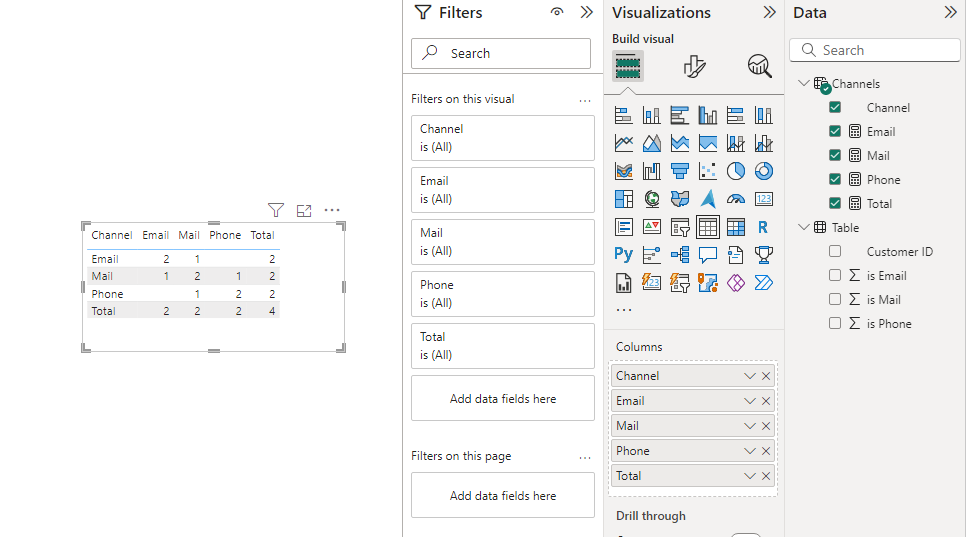Remove the Channel field from Columns
The width and height of the screenshot is (970, 537).
pyautogui.click(x=766, y=376)
